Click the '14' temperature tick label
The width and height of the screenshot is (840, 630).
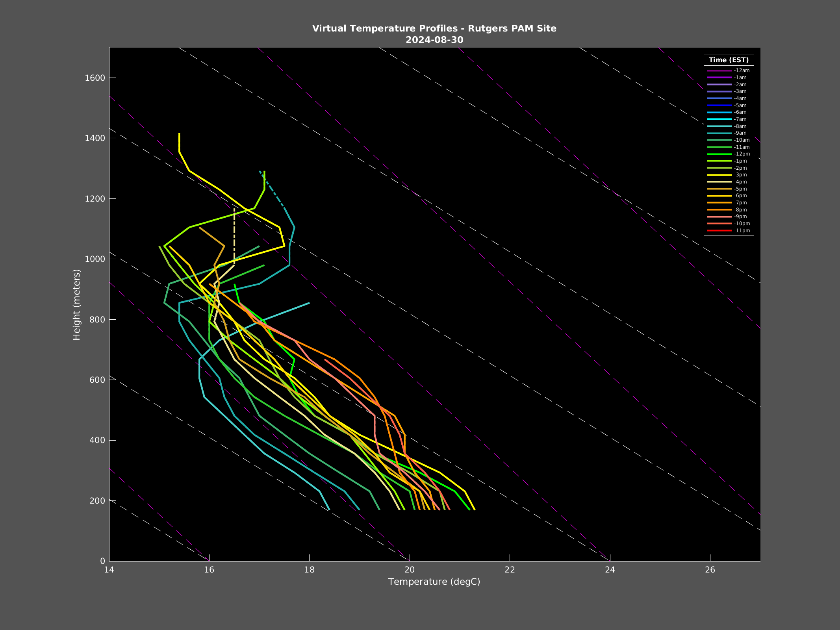coord(109,569)
